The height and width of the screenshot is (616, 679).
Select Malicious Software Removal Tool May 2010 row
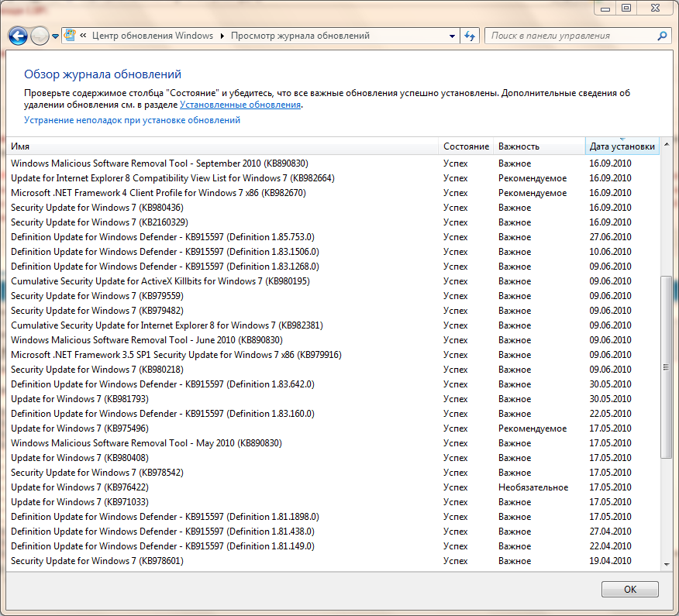(333, 443)
